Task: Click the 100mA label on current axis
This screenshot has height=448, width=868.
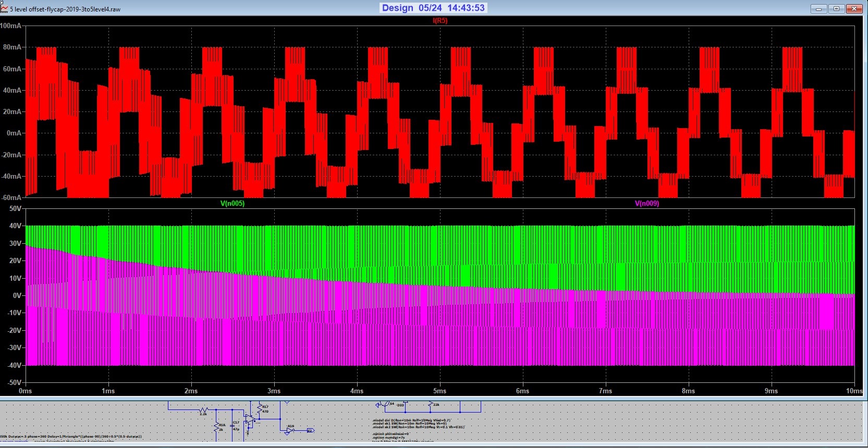Action: click(x=11, y=26)
